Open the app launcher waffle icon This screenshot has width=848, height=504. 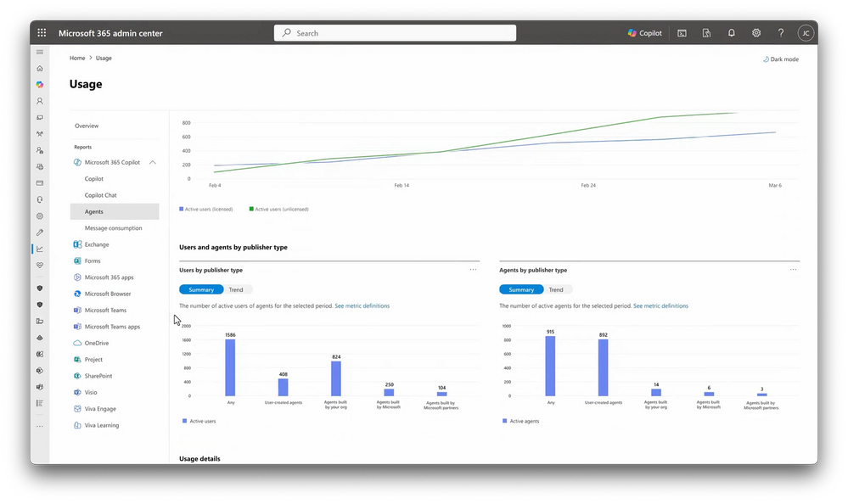pos(42,33)
